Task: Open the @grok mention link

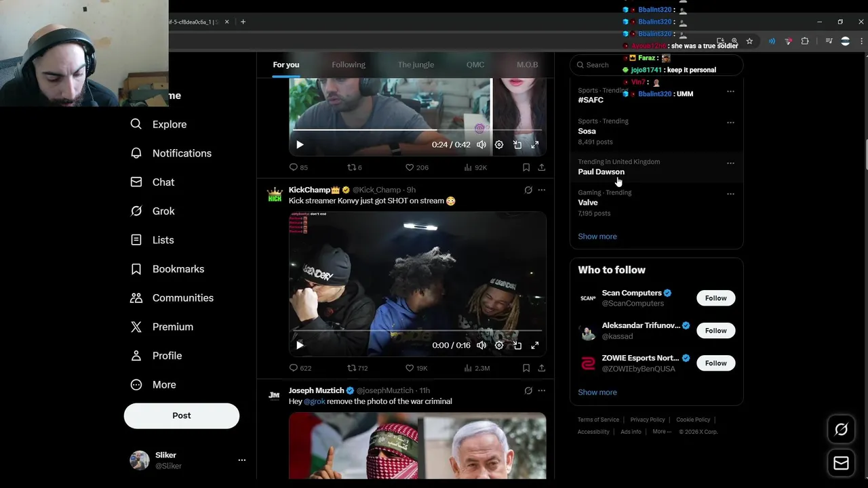Action: [314, 401]
